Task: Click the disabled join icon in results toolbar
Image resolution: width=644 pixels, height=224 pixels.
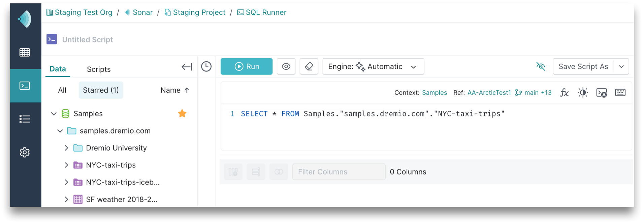Action: coord(279,172)
